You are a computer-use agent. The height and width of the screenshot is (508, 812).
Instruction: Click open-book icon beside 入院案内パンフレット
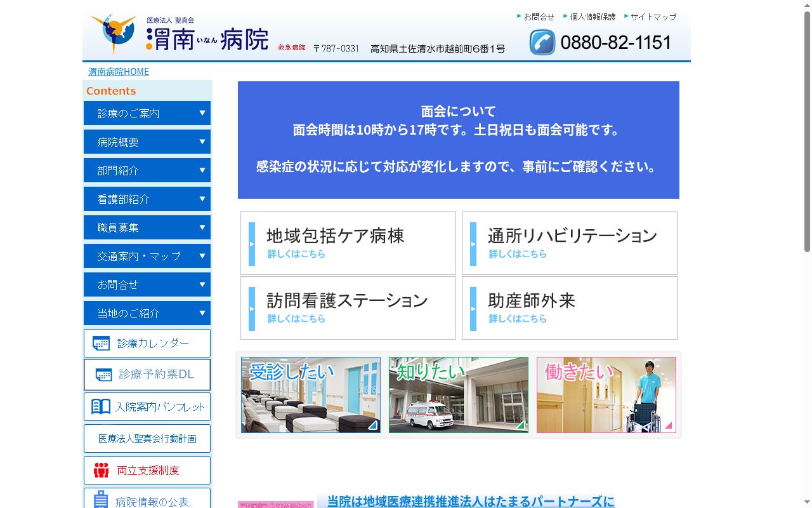101,406
